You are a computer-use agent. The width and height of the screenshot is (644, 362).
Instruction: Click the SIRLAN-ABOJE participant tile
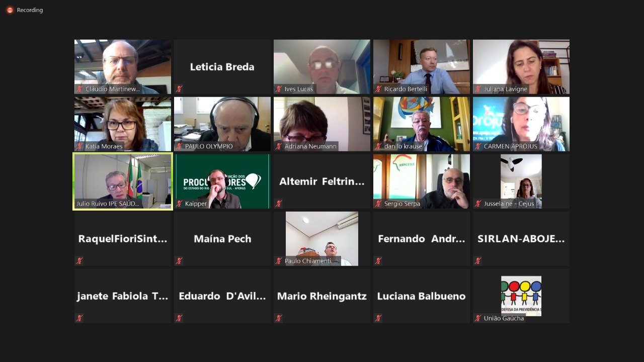click(521, 239)
